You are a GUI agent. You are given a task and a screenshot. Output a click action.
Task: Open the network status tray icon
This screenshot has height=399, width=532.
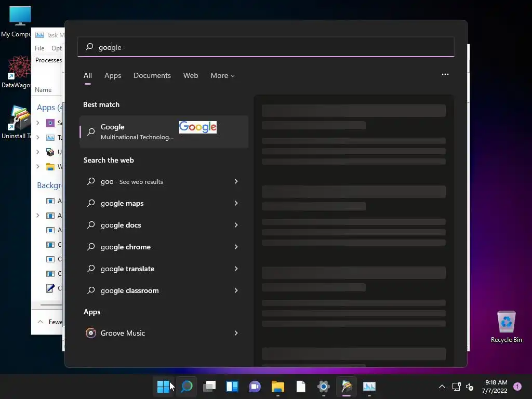tap(456, 387)
